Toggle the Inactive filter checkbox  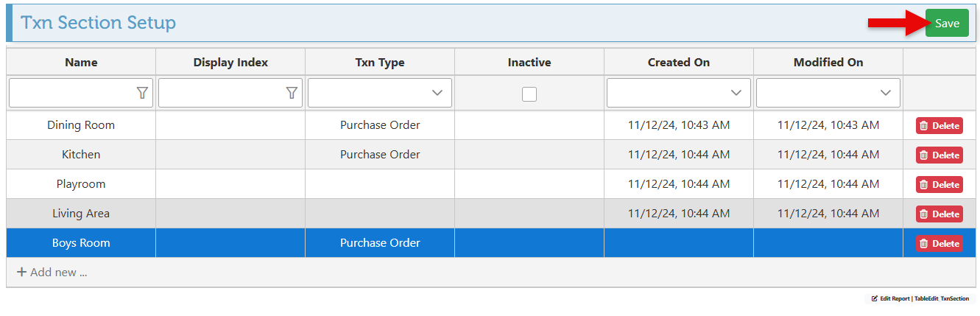click(x=529, y=94)
